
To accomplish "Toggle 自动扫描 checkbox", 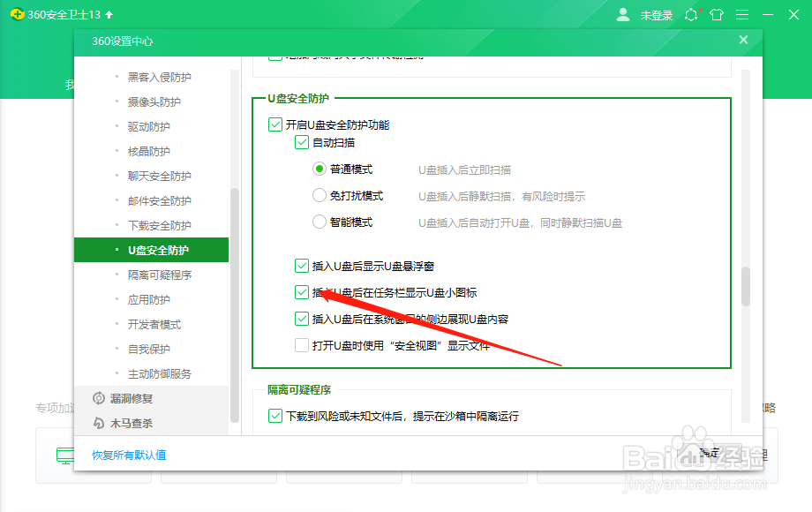I will coord(301,142).
